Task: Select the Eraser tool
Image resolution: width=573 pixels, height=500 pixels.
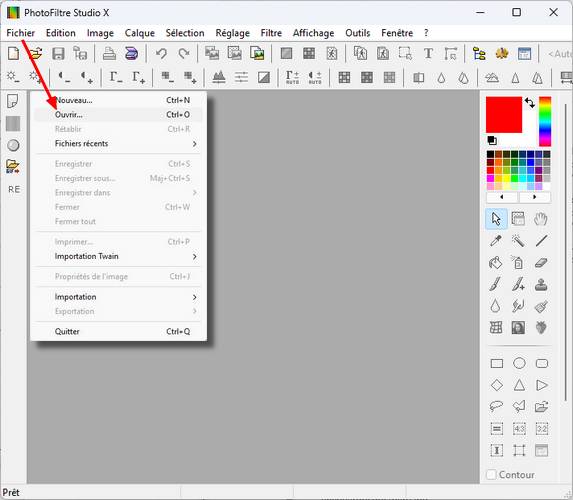Action: [541, 262]
